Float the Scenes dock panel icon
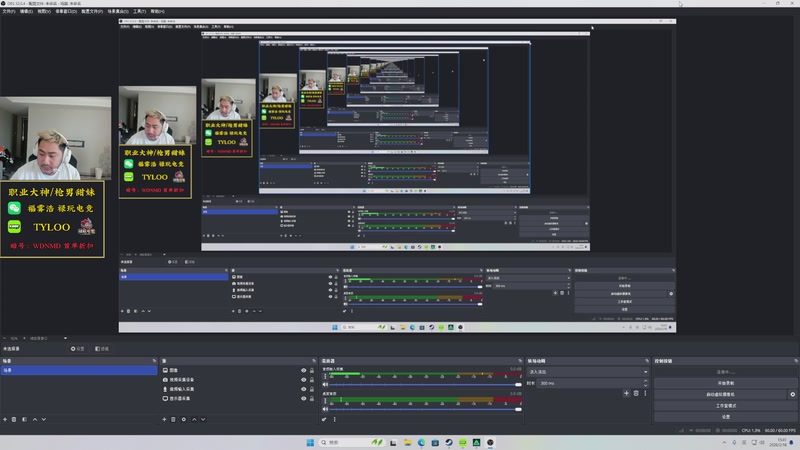This screenshot has height=450, width=800. (x=154, y=361)
